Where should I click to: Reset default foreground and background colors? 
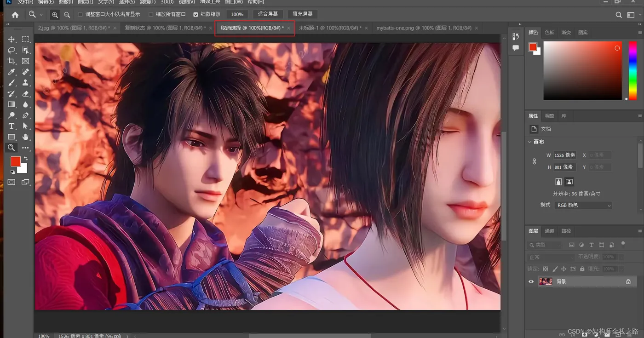pos(12,172)
